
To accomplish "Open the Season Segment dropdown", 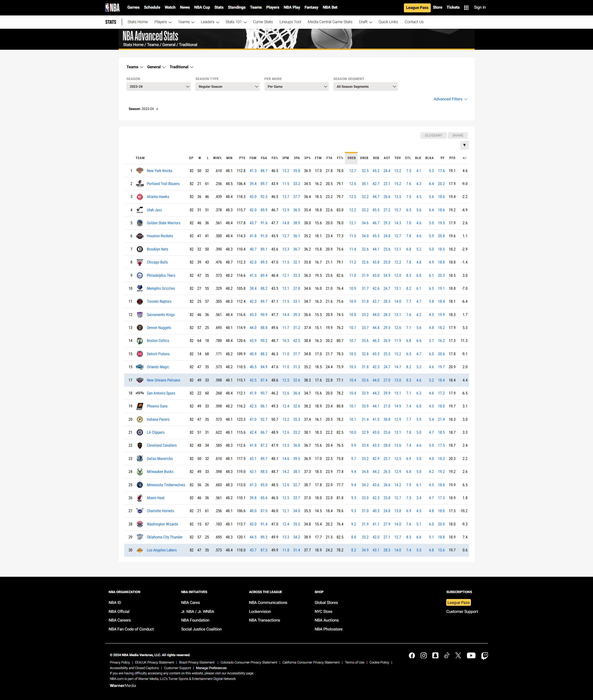I will click(366, 87).
